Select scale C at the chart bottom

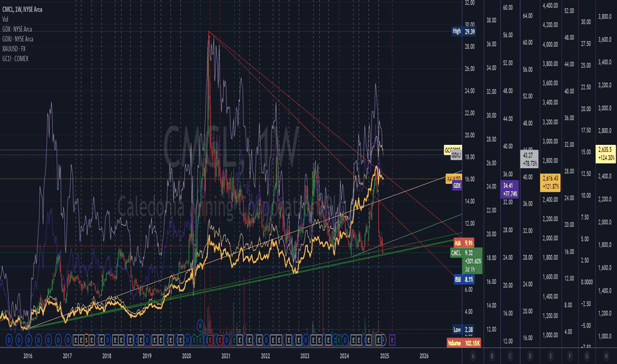[510, 356]
